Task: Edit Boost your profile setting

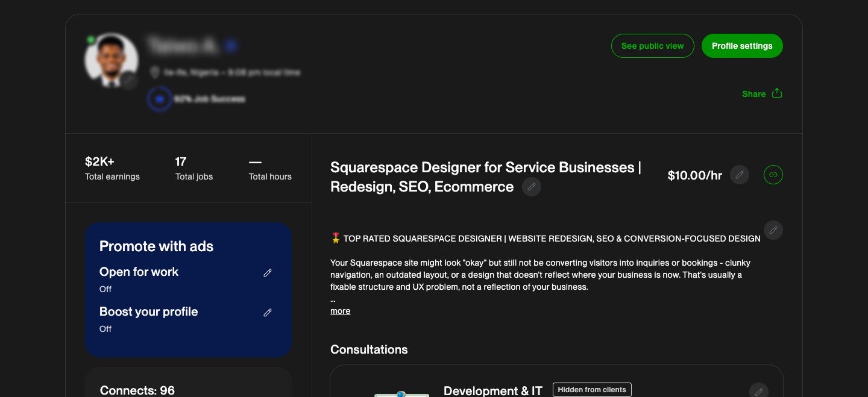Action: [x=268, y=313]
